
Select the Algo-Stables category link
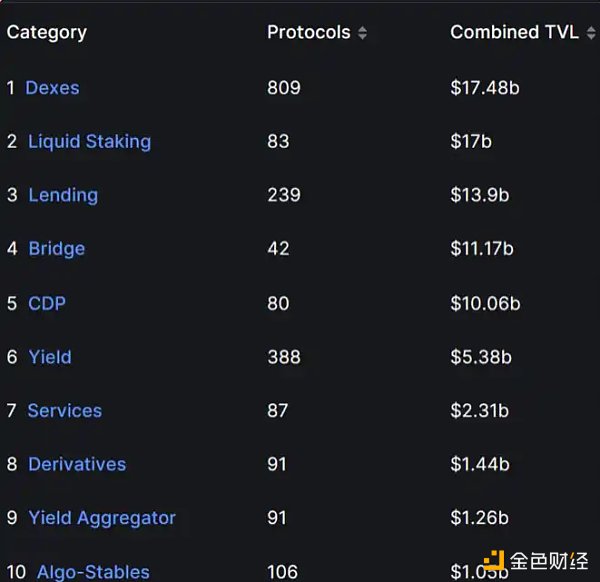point(93,572)
